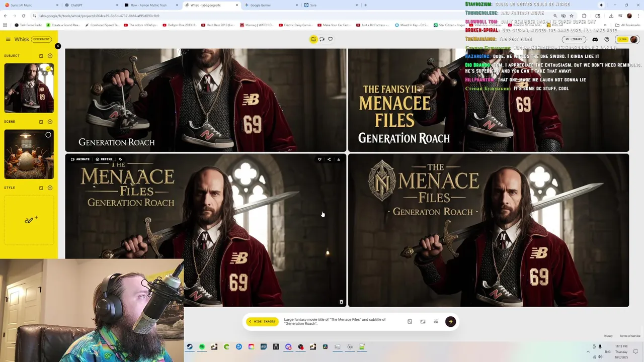
Task: Open prompt settings sliders icon
Action: 436,322
